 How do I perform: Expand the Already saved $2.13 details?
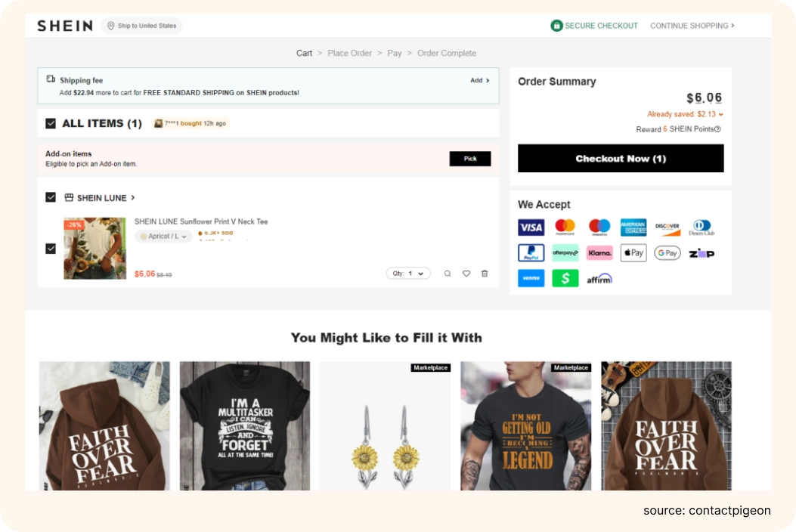click(x=685, y=114)
